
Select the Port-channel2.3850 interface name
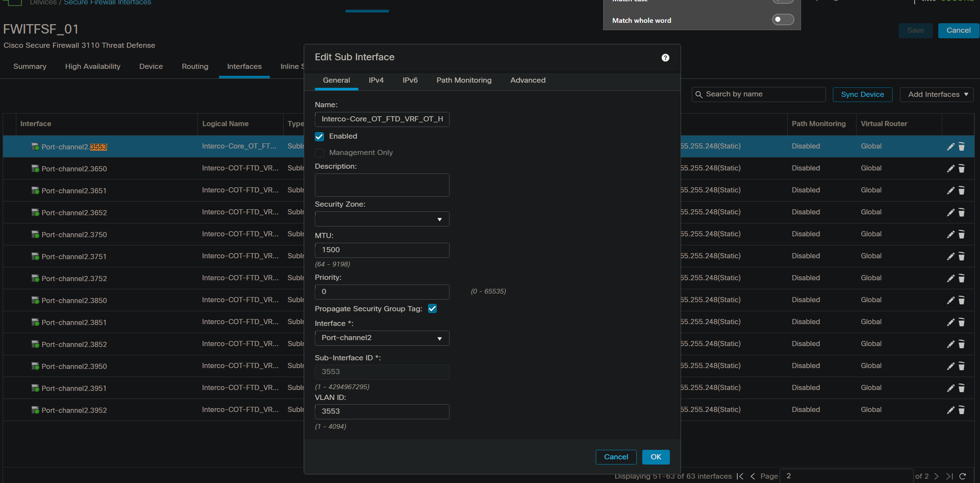click(74, 300)
